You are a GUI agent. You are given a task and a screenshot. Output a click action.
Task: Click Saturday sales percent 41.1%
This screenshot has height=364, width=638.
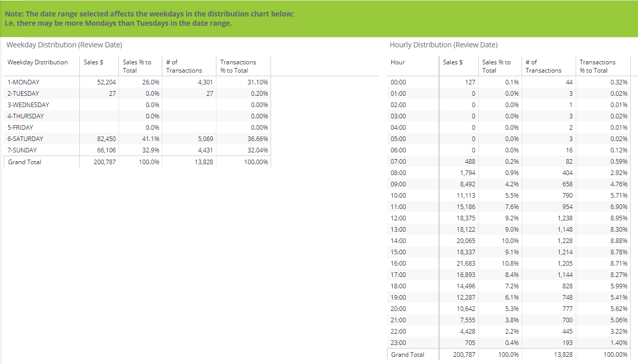151,139
